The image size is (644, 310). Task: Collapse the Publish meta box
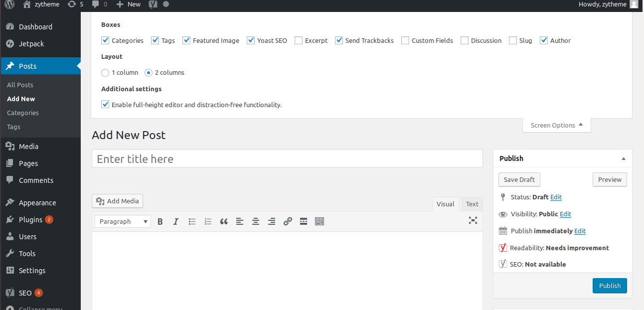(623, 158)
